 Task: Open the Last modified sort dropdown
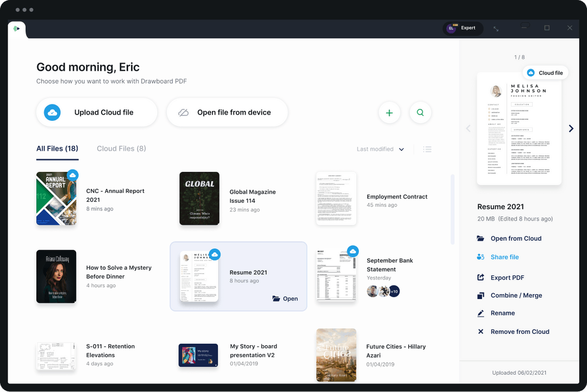[x=380, y=149]
